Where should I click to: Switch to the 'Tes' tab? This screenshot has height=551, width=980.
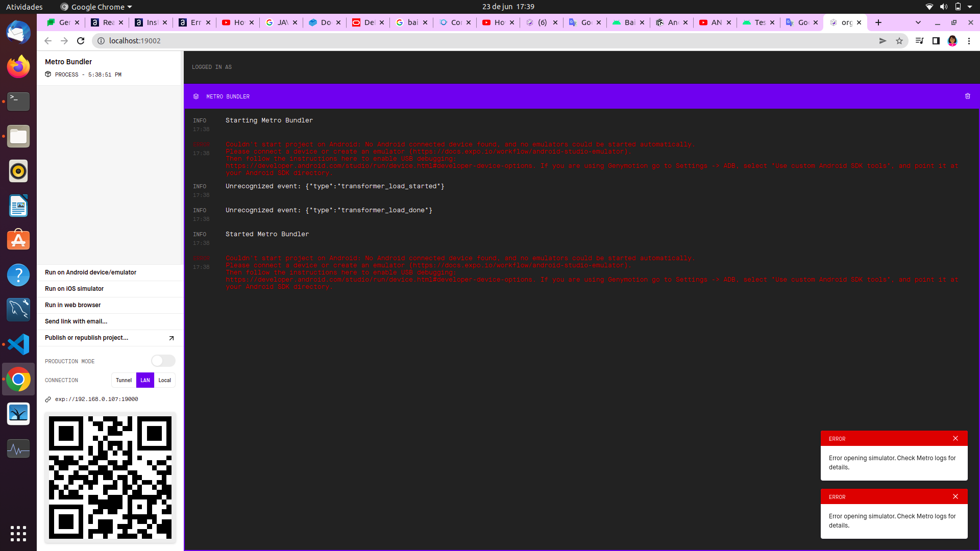pyautogui.click(x=759, y=22)
